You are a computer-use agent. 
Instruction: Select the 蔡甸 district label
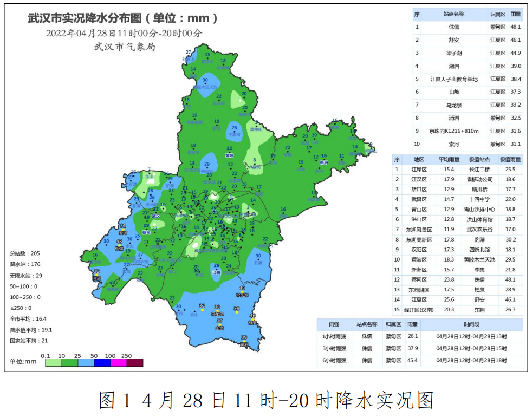[x=147, y=232]
